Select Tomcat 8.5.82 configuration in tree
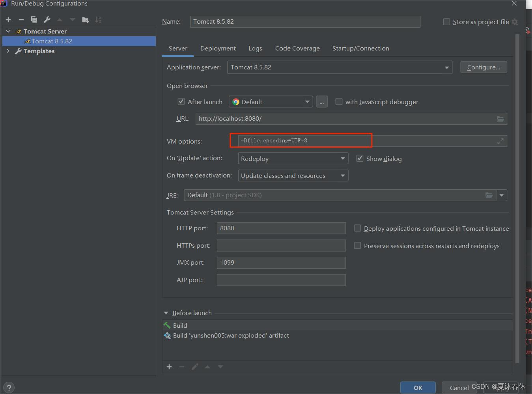This screenshot has height=394, width=532. tap(79, 41)
